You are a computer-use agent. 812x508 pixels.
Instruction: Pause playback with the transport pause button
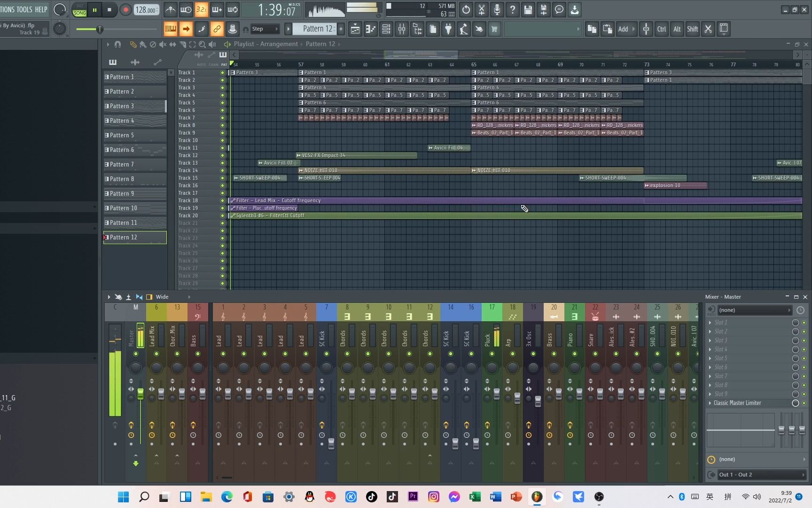[94, 9]
